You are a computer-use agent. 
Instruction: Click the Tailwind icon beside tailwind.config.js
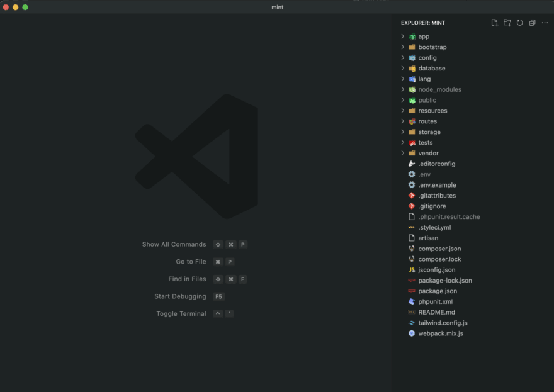[x=412, y=323]
